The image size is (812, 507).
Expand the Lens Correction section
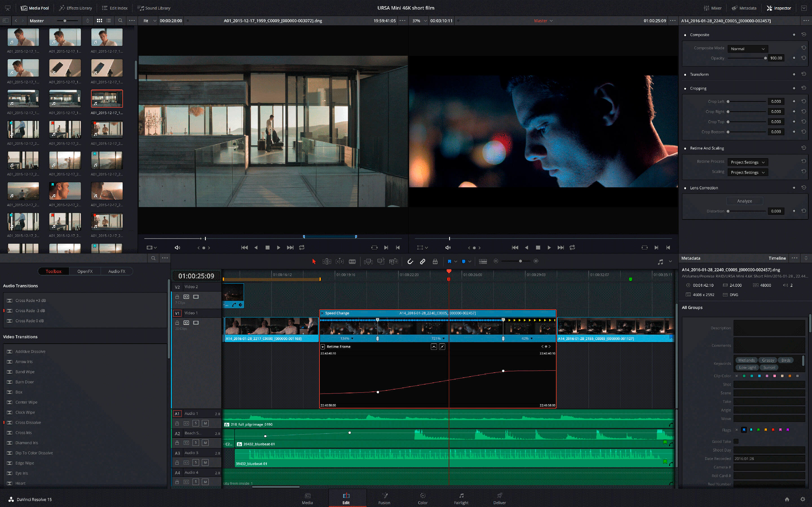[703, 188]
